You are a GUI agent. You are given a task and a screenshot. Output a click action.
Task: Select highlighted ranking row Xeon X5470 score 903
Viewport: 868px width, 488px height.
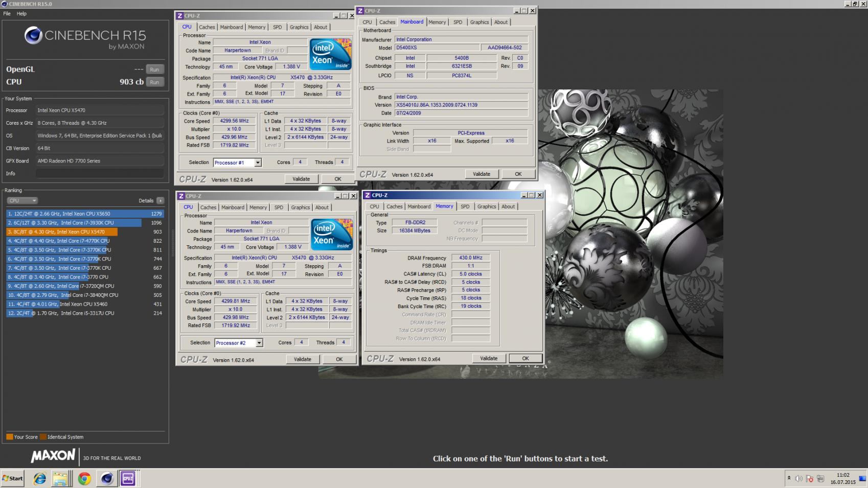click(85, 232)
